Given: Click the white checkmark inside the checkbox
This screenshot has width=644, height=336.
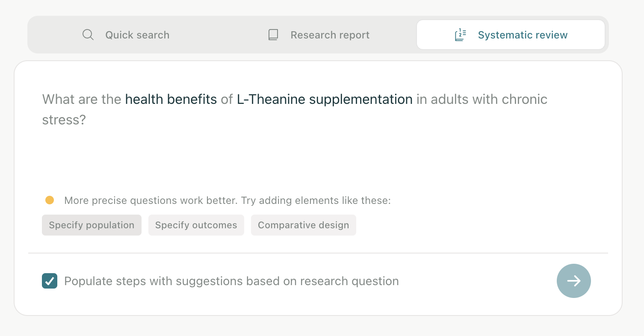Looking at the screenshot, I should pyautogui.click(x=50, y=281).
